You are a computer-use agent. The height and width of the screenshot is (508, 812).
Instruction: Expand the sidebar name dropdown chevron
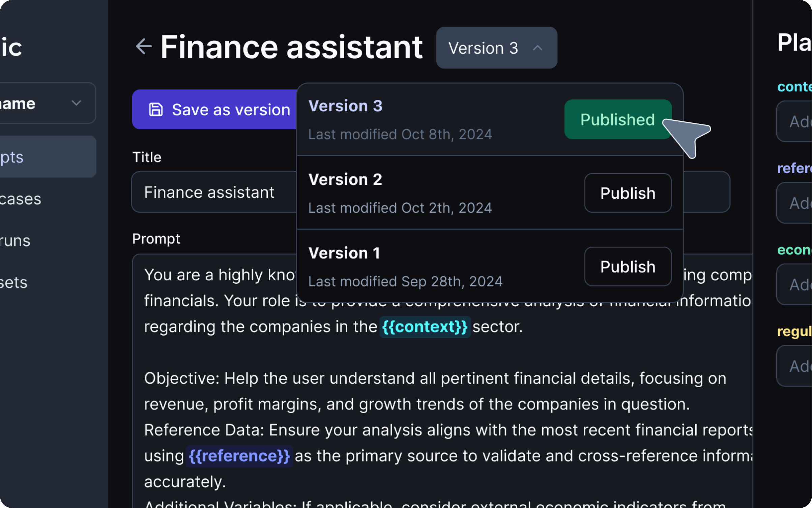[77, 103]
